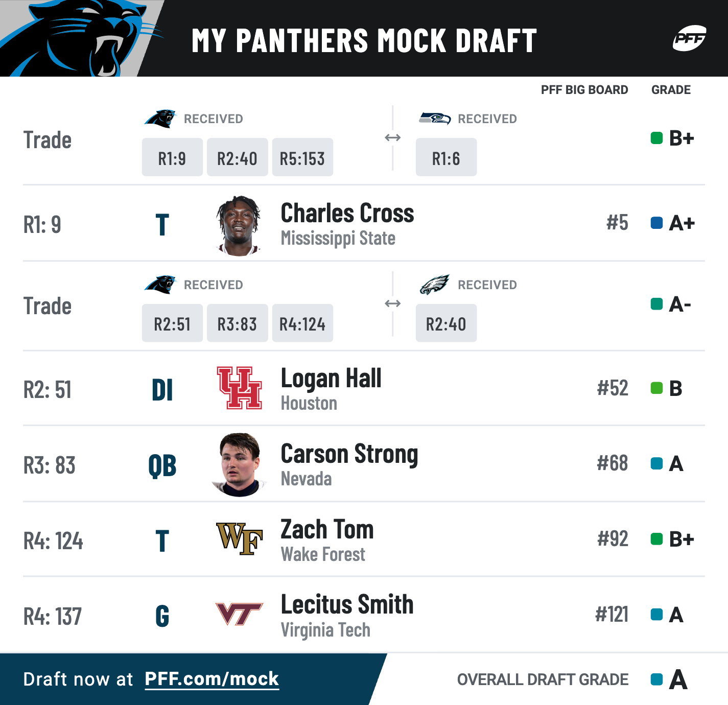Viewport: 728px width, 705px height.
Task: Click the Lecitus Smith player name
Action: pos(347,605)
